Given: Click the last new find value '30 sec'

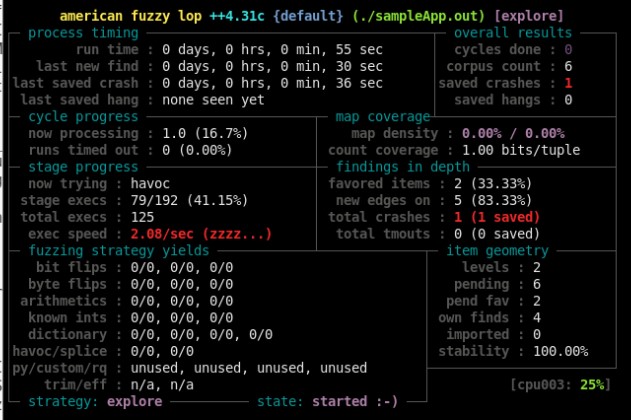Looking at the screenshot, I should pos(272,66).
